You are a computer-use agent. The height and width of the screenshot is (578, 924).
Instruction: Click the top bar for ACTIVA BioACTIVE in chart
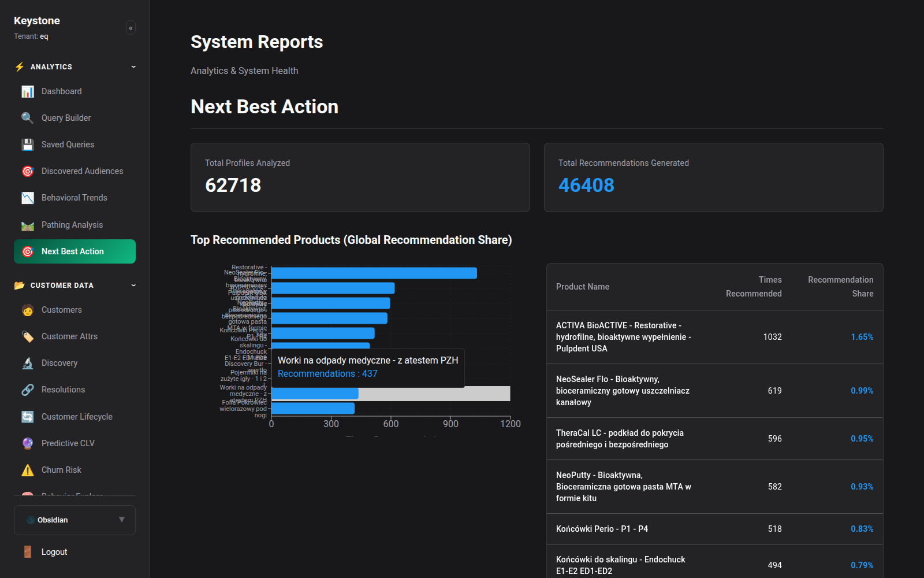(x=374, y=273)
